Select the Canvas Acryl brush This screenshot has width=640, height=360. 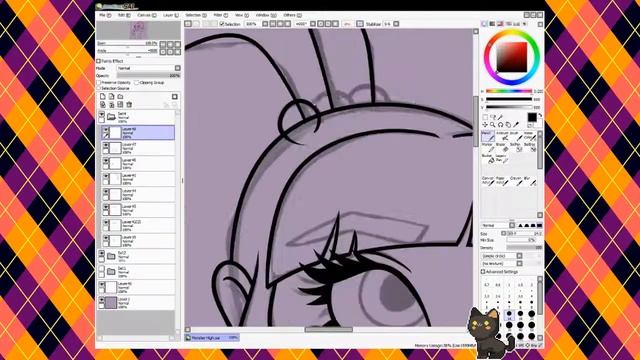click(488, 181)
